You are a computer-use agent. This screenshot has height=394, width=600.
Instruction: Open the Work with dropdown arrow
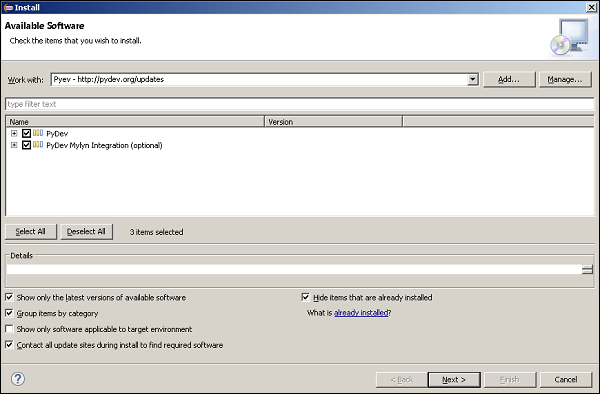[473, 79]
